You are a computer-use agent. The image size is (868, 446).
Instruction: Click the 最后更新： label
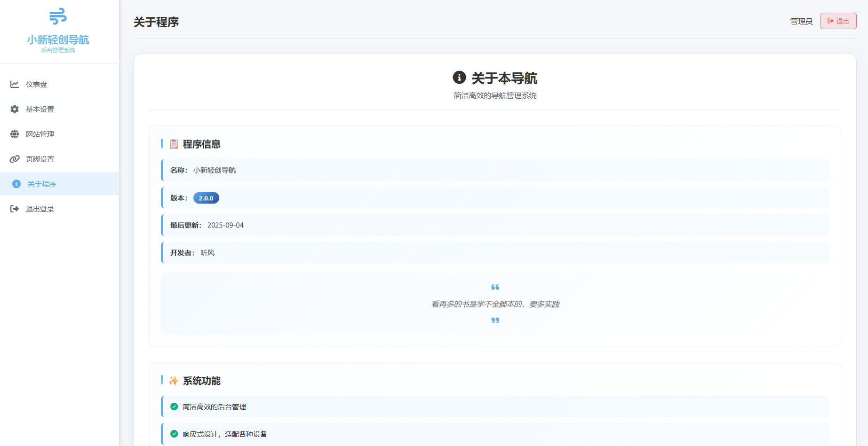186,225
